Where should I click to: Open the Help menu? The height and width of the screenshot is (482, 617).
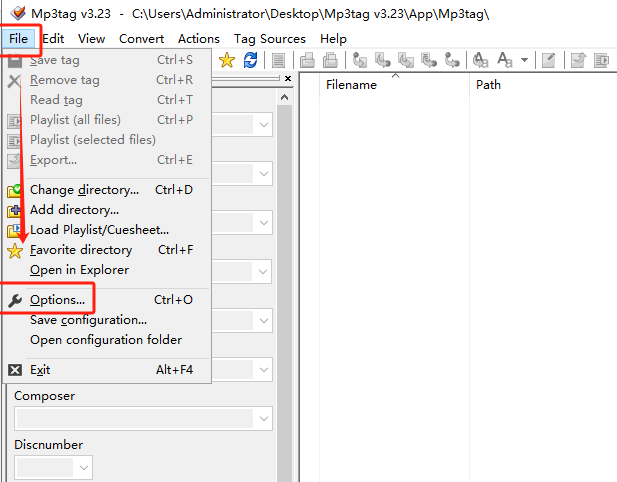[x=333, y=39]
